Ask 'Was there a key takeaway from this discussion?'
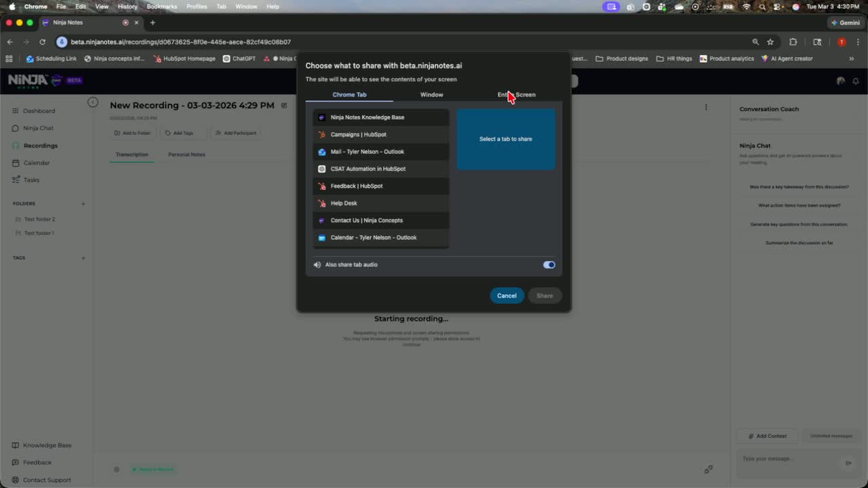This screenshot has width=868, height=488. 799,187
